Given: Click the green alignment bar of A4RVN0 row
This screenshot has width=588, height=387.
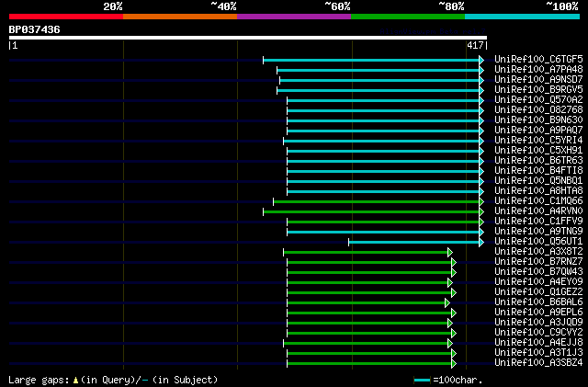Looking at the screenshot, I should point(371,212).
